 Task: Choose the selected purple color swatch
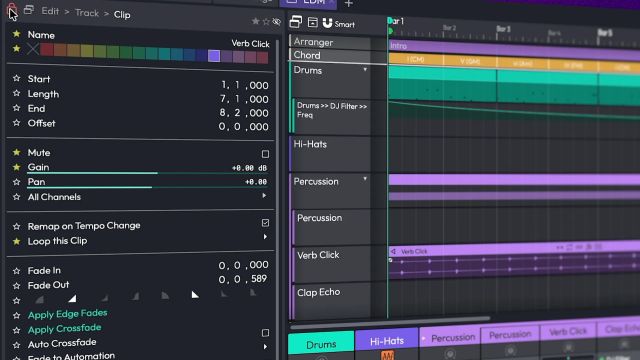click(x=214, y=56)
